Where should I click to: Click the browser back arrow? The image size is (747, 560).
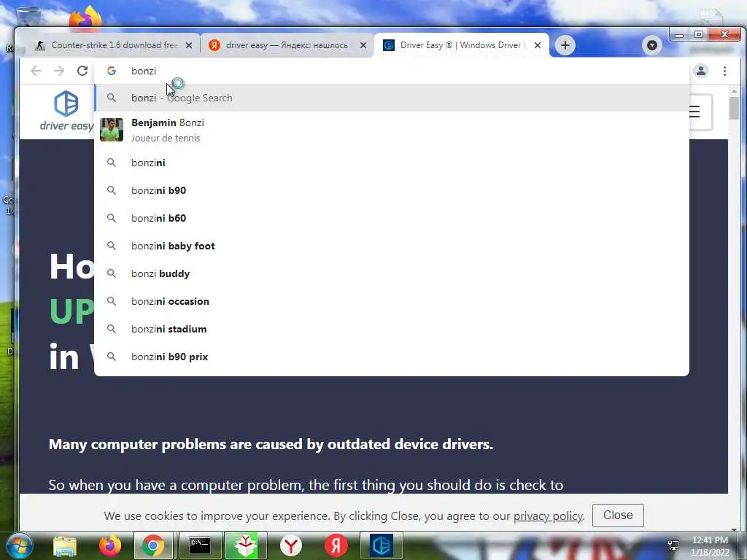click(36, 71)
